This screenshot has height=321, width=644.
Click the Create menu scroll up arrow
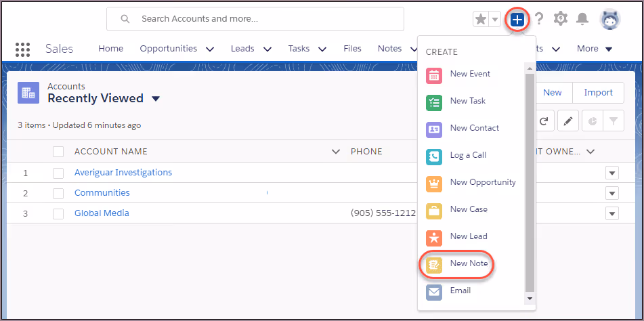(530, 68)
